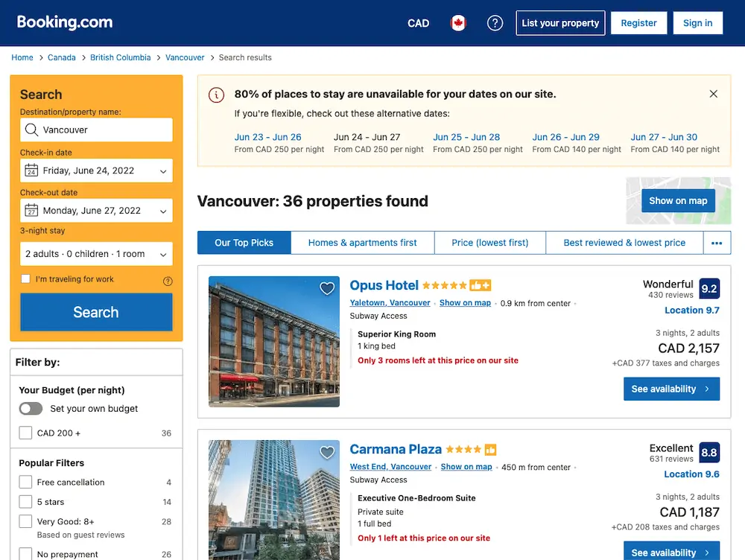Tick the 5 stars filter checkbox
Viewport: 745px width, 560px height.
pos(25,502)
